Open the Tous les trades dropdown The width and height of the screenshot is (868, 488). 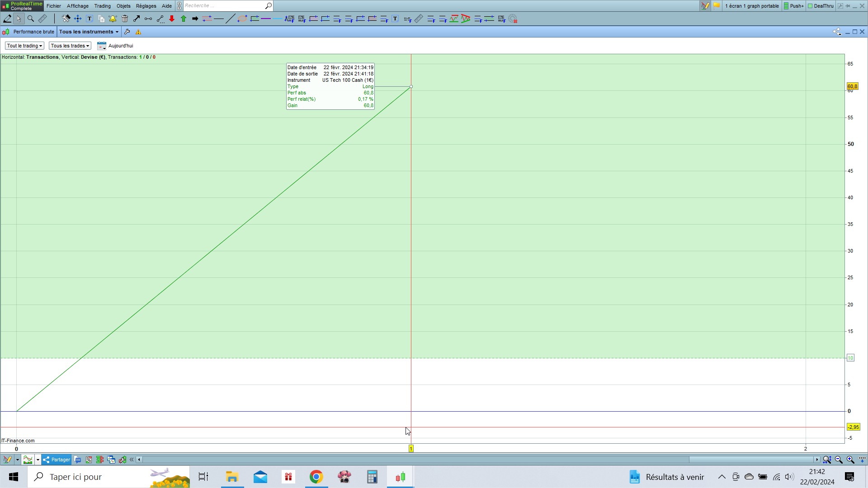point(70,46)
